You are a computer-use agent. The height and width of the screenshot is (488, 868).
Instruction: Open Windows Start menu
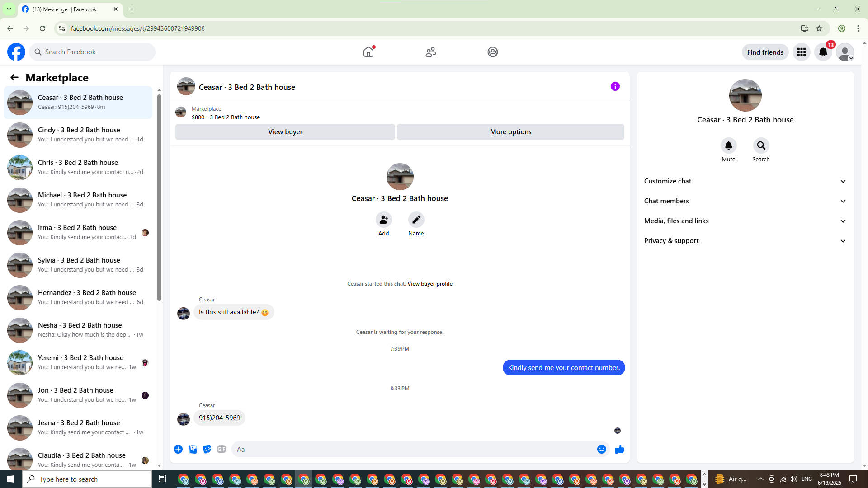pos(11,479)
